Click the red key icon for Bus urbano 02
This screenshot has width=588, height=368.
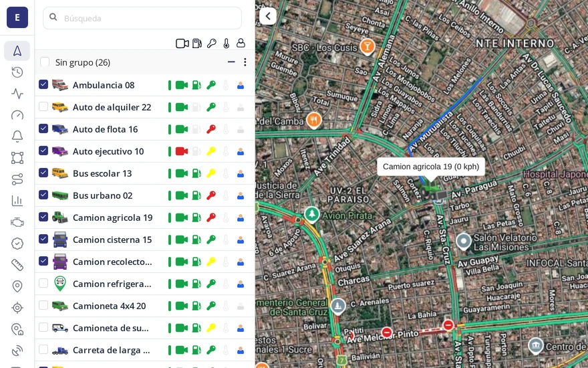(211, 195)
